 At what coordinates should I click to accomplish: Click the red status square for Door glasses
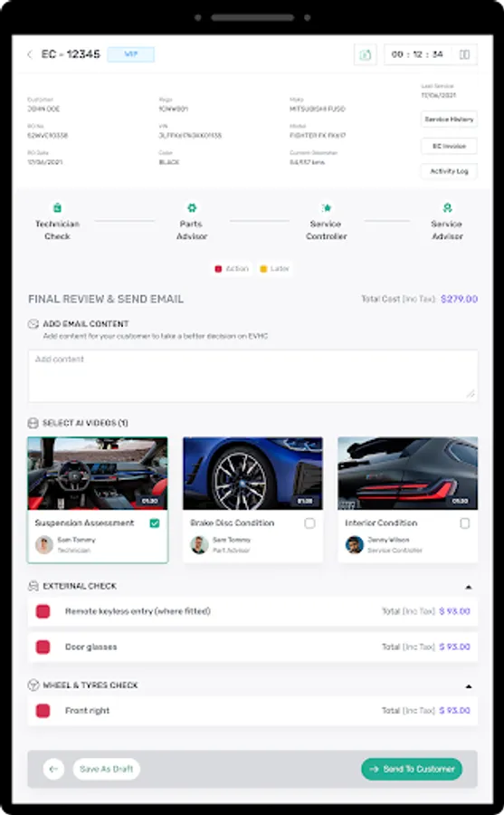pos(43,647)
